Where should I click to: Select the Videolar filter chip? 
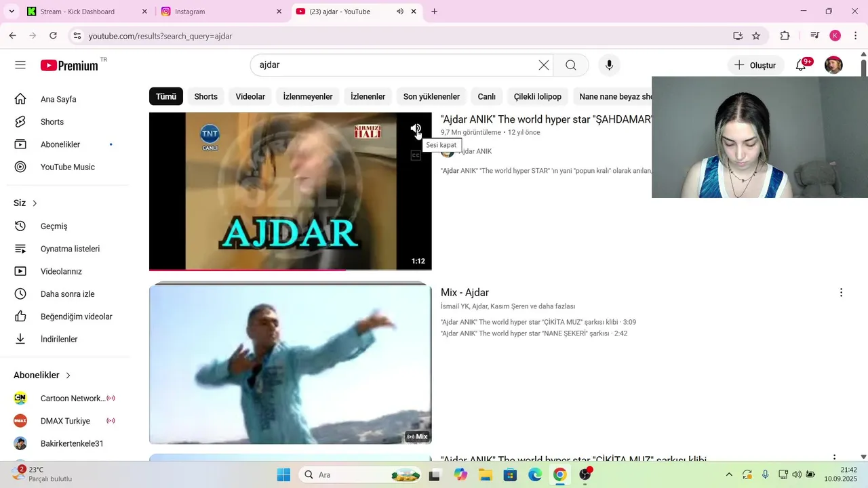(x=250, y=96)
